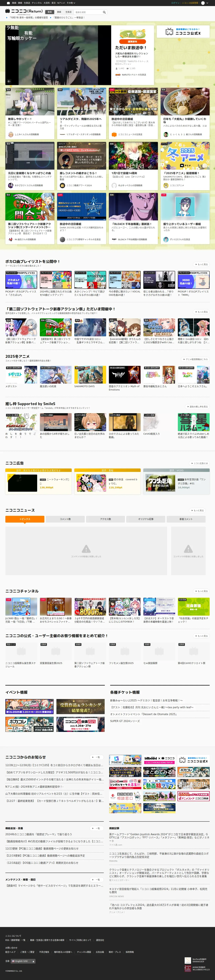The width and height of the screenshot is (215, 980).
Task: Click とっくん３１歳 uploader avatar
Action: coord(166,134)
